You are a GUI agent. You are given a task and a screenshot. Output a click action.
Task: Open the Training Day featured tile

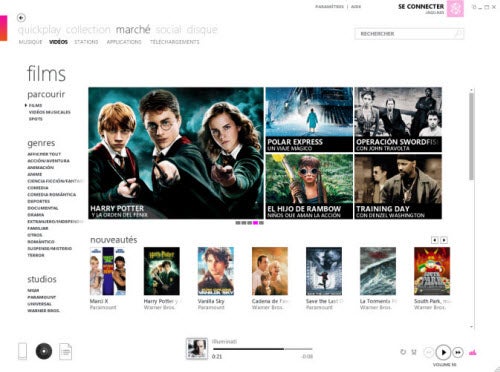click(x=398, y=187)
